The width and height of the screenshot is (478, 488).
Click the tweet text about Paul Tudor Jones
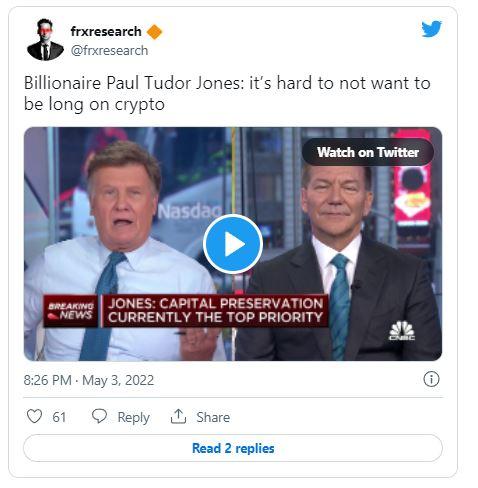coord(227,93)
